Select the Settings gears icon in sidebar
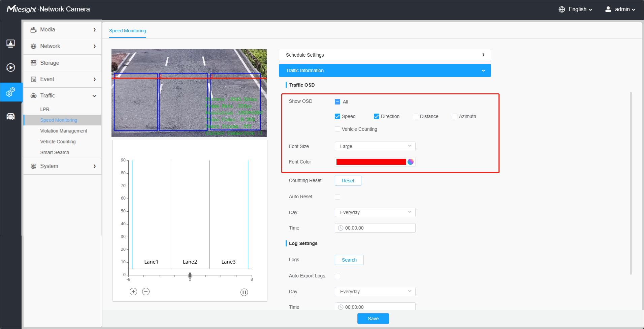The width and height of the screenshot is (644, 329). pyautogui.click(x=11, y=92)
